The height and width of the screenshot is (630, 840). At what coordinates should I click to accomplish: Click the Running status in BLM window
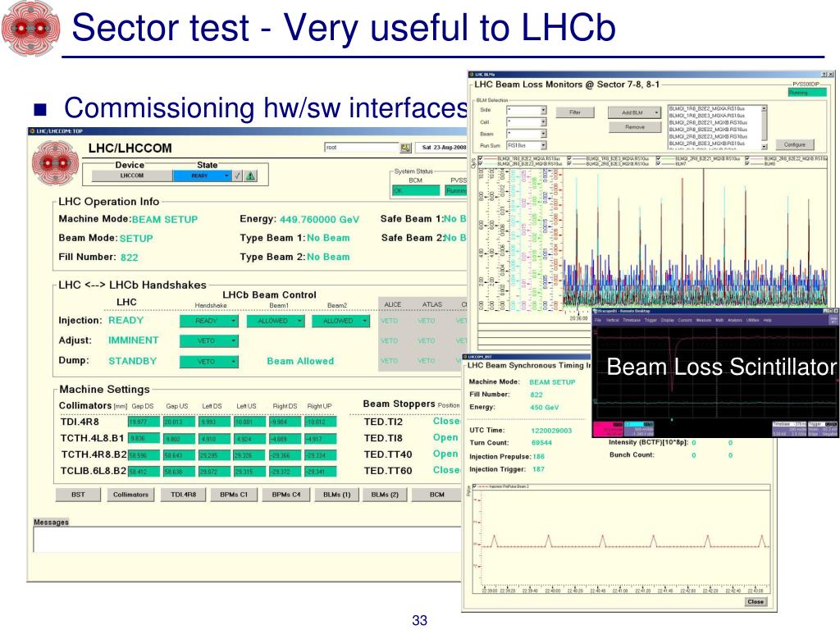[x=807, y=93]
